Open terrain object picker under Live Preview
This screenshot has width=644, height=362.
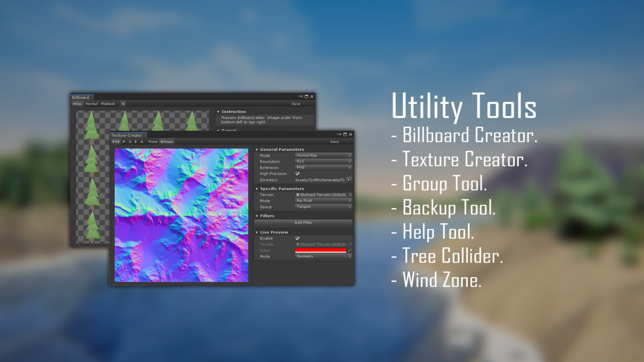[x=350, y=244]
